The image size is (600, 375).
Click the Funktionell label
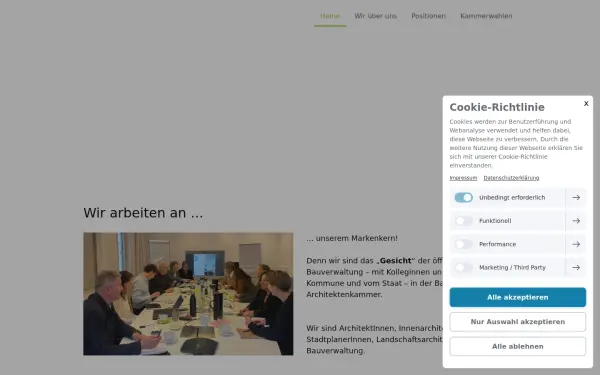coord(495,221)
